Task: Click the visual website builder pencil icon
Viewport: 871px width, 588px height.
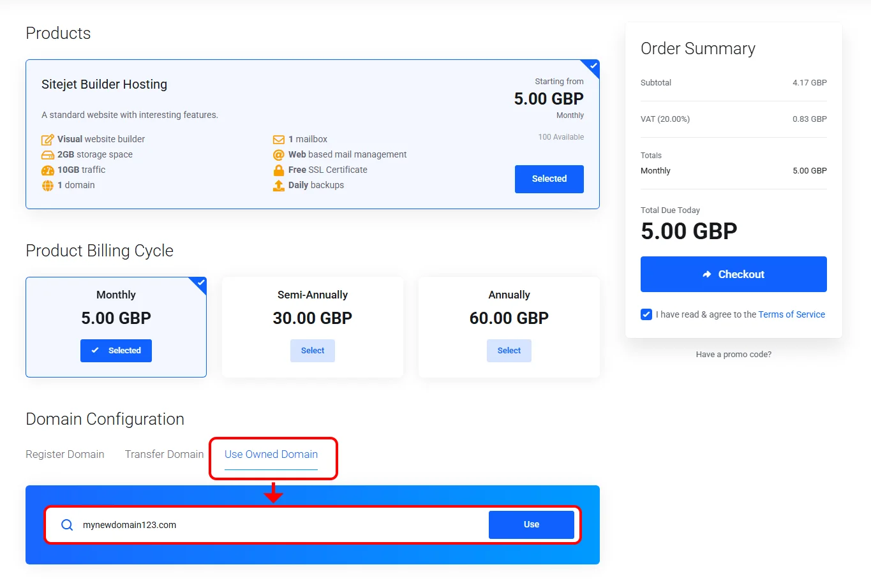Action: tap(47, 140)
